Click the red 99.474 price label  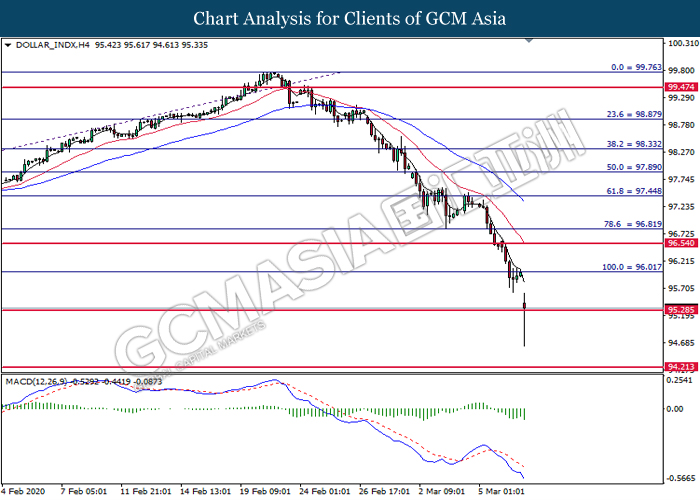(x=681, y=87)
